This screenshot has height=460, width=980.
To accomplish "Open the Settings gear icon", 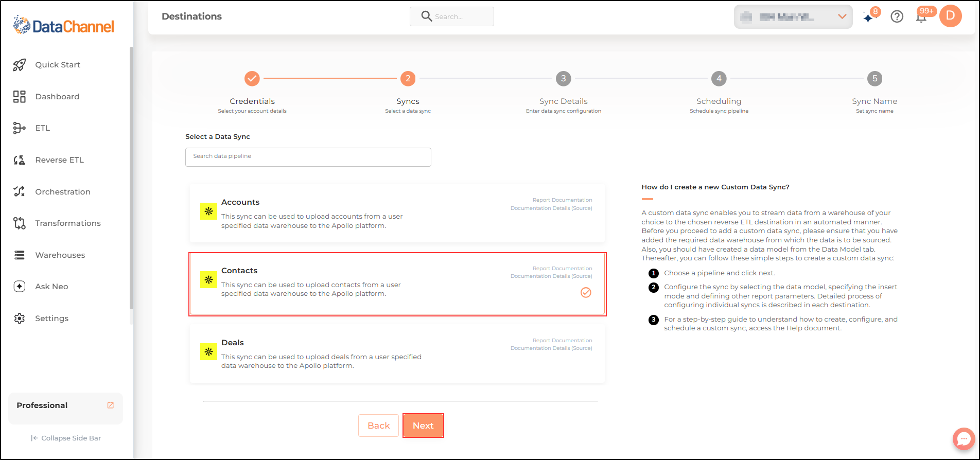I will (20, 319).
